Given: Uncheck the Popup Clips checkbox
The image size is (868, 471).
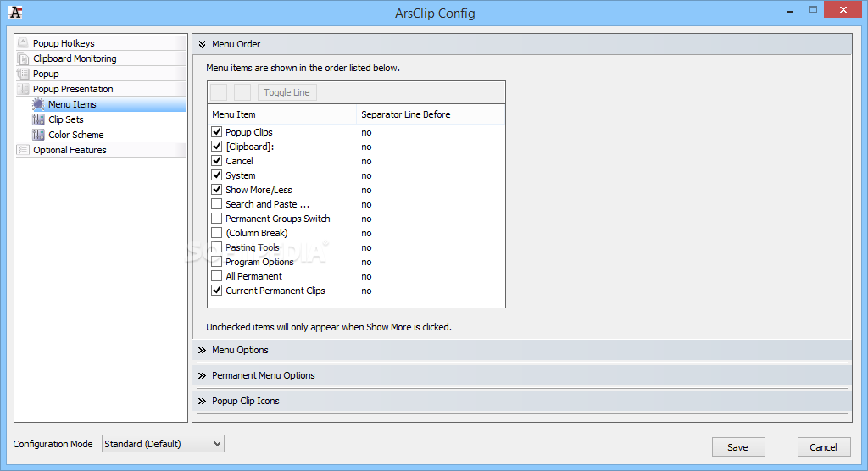Looking at the screenshot, I should [216, 131].
